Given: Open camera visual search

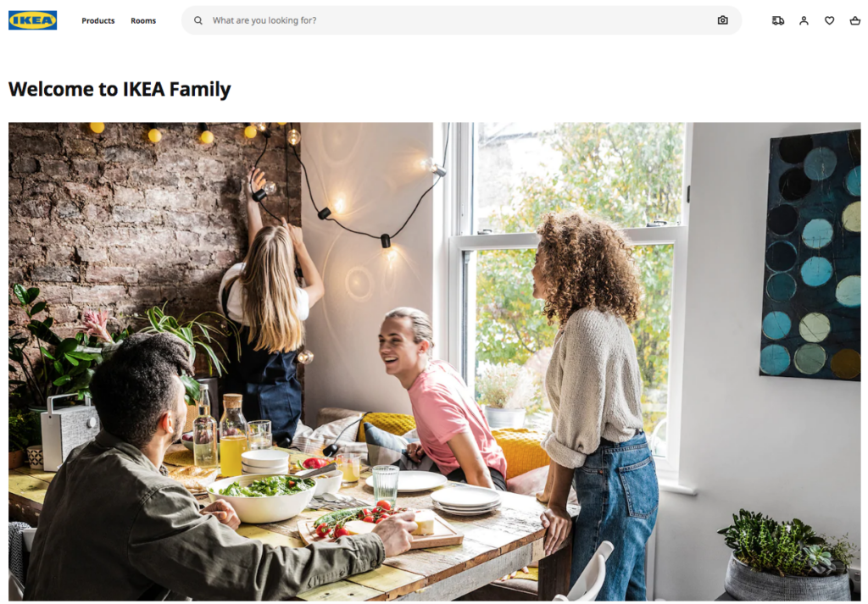Looking at the screenshot, I should tap(722, 20).
